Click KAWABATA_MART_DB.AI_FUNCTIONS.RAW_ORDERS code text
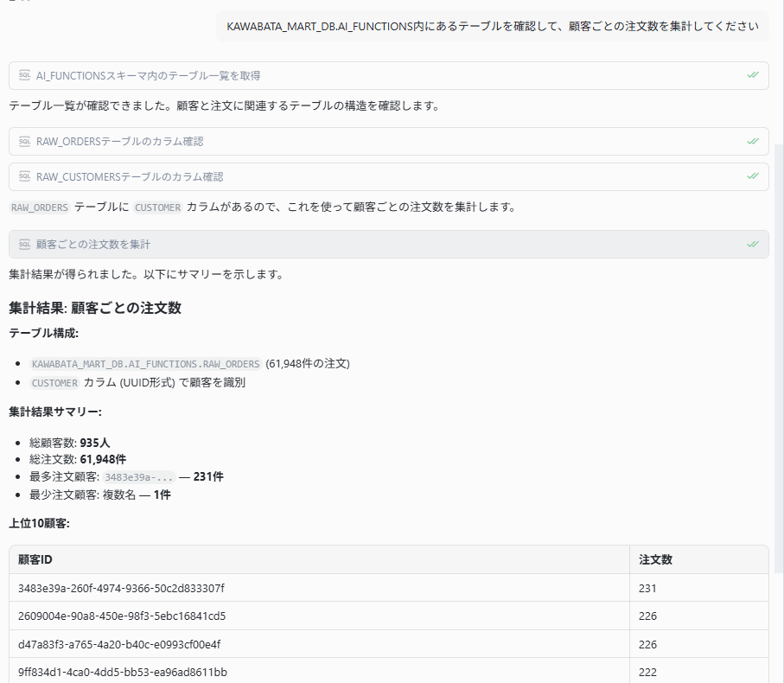This screenshot has width=784, height=683. pos(145,364)
